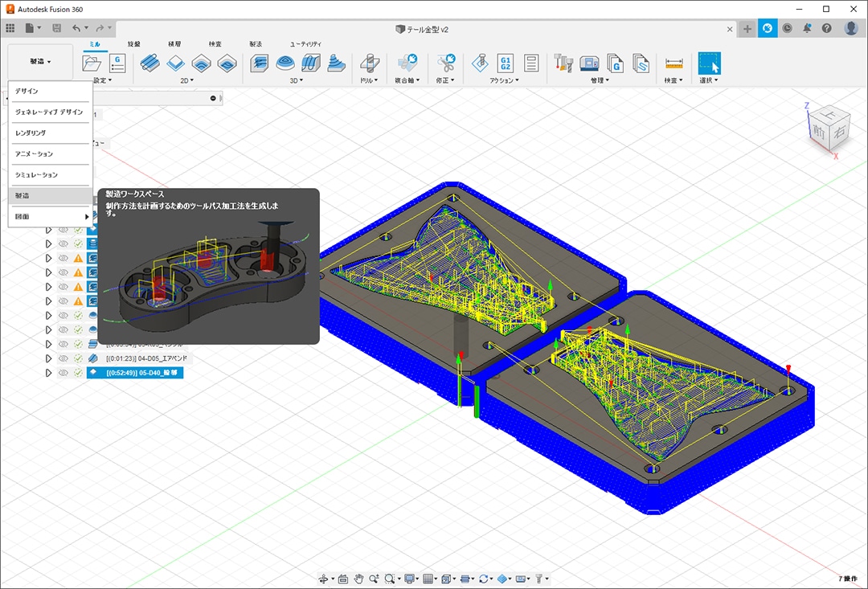This screenshot has width=868, height=589.
Task: Click the NC Program G icon
Action: point(117,63)
